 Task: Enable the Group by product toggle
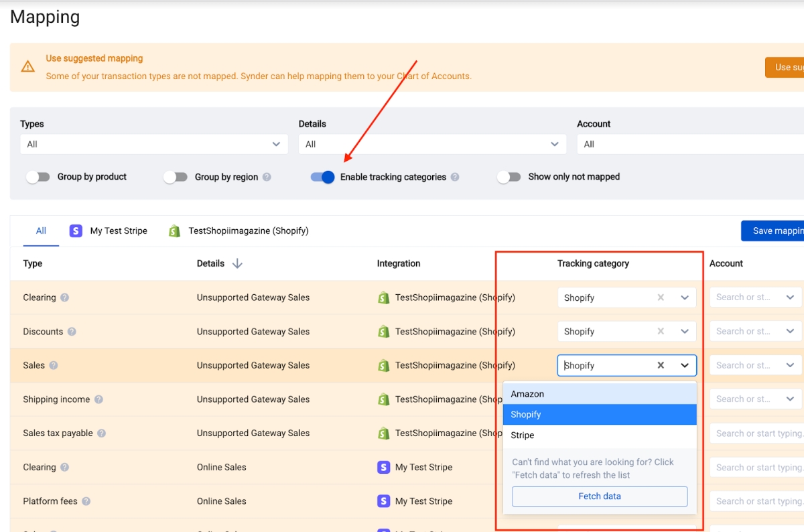pos(38,177)
